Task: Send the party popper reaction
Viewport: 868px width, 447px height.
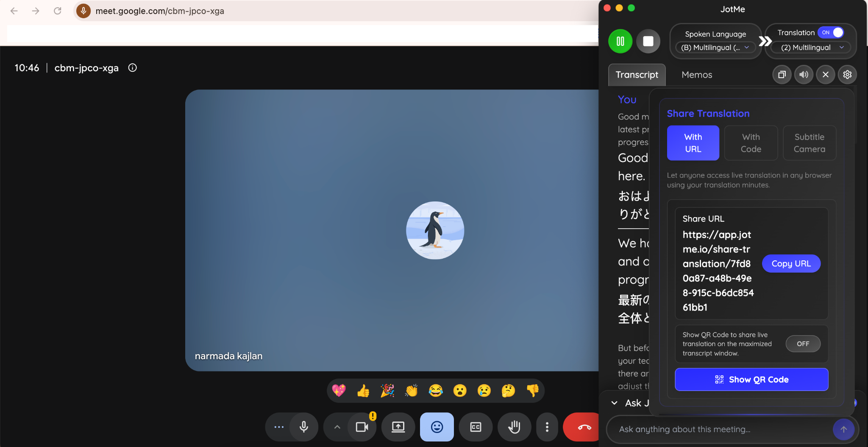Action: pos(387,390)
